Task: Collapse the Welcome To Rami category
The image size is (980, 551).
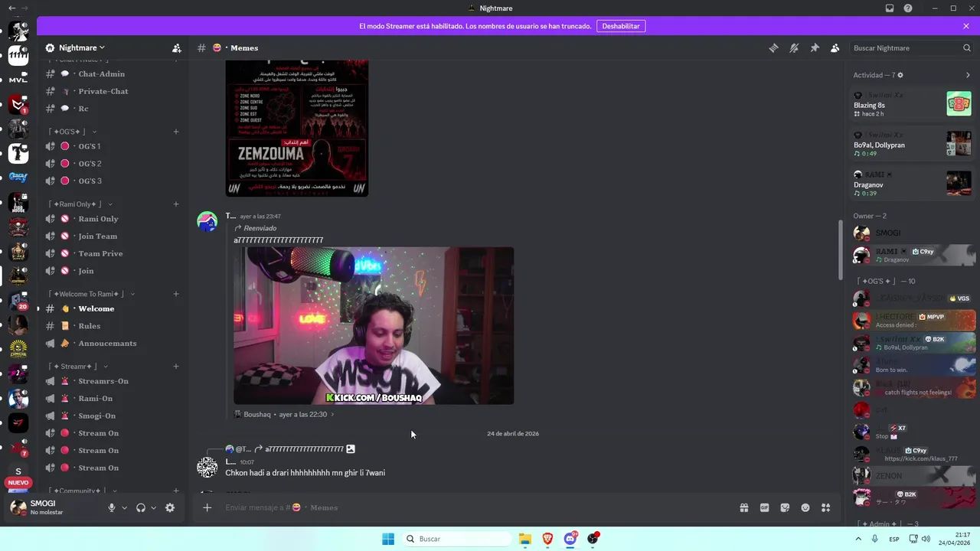Action: point(90,294)
